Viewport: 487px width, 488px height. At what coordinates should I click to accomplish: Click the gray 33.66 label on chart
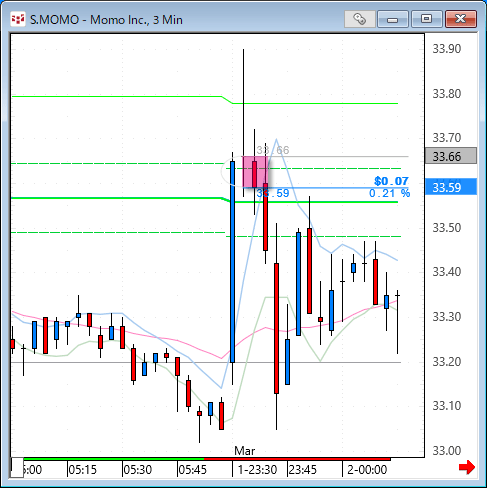(273, 150)
